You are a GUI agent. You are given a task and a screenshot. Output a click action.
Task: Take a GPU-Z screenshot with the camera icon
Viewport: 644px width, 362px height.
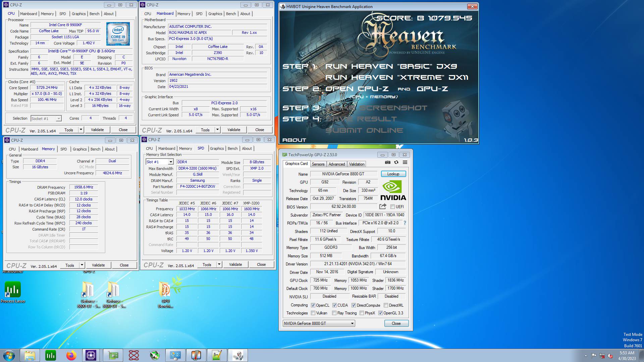click(x=388, y=162)
